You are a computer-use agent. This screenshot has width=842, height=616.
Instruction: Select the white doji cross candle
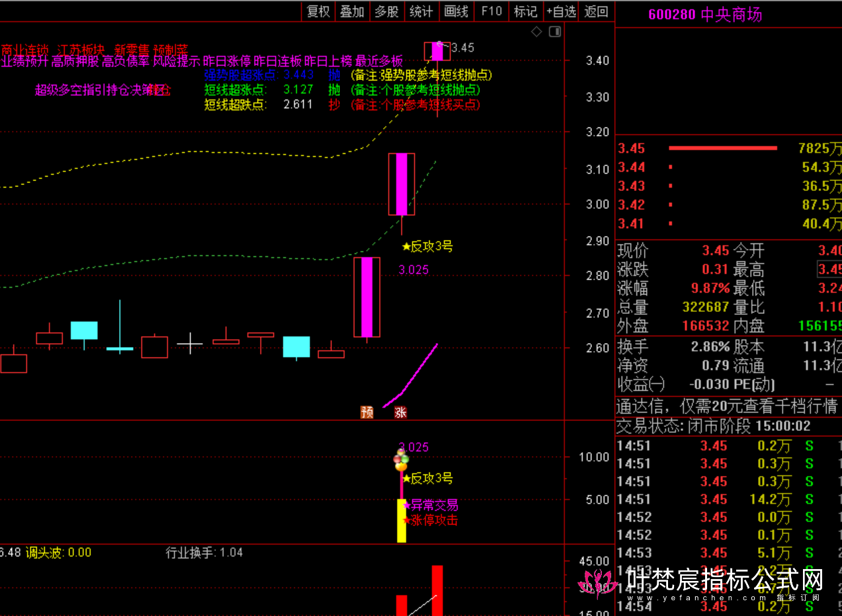190,343
